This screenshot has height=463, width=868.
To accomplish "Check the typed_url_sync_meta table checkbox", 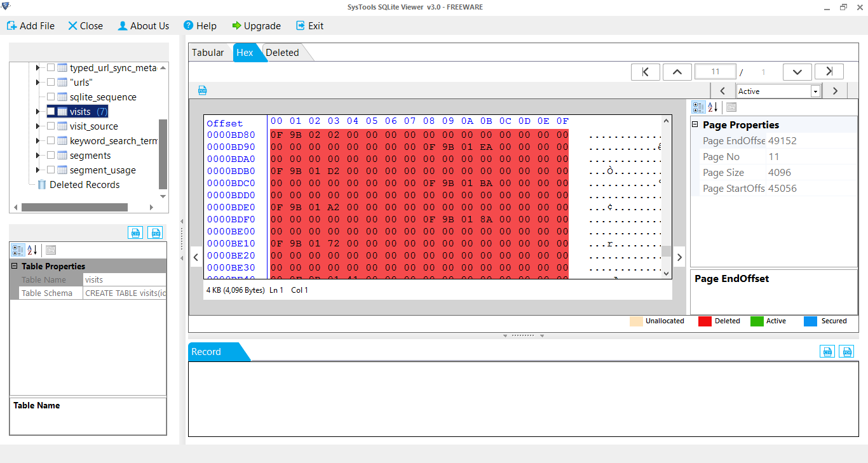I will (x=51, y=68).
